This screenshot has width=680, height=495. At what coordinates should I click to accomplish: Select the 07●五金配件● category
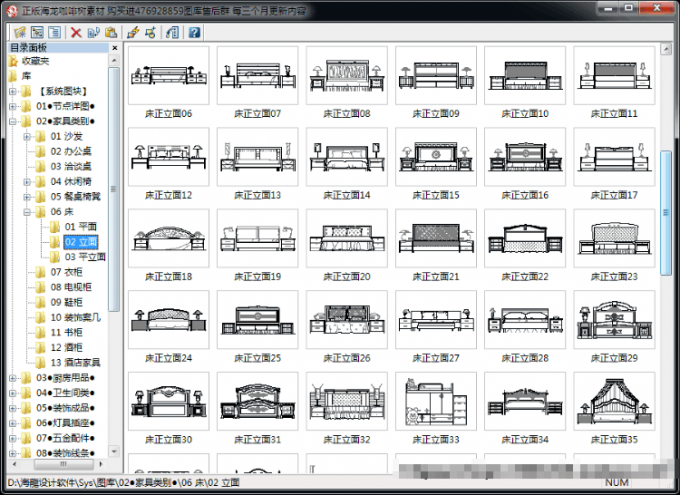(x=65, y=438)
